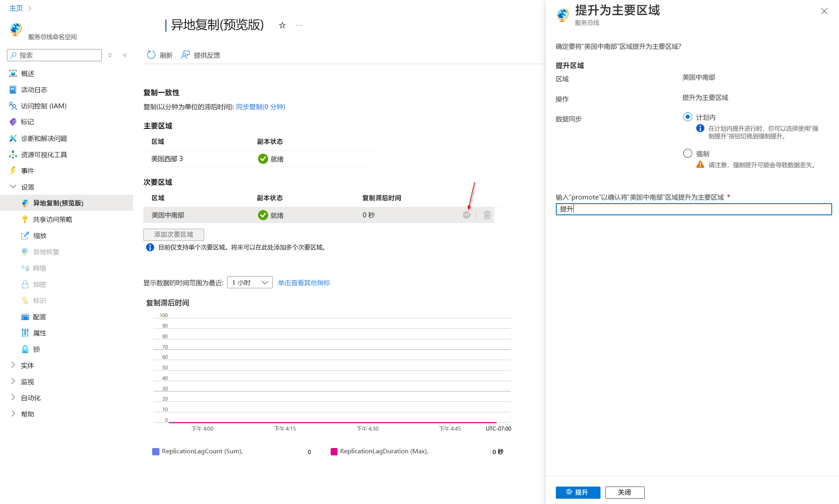The width and height of the screenshot is (839, 504).
Task: Select the 计划内 radio option
Action: pyautogui.click(x=687, y=117)
